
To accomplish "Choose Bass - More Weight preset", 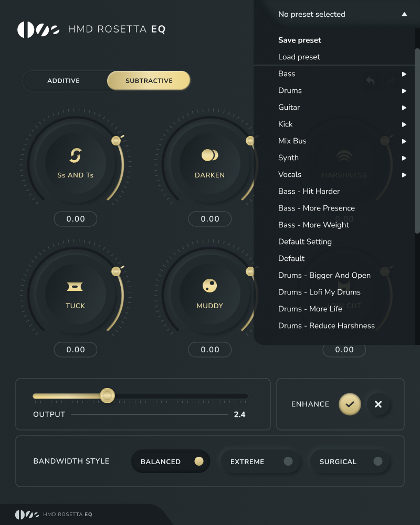I will pos(313,225).
